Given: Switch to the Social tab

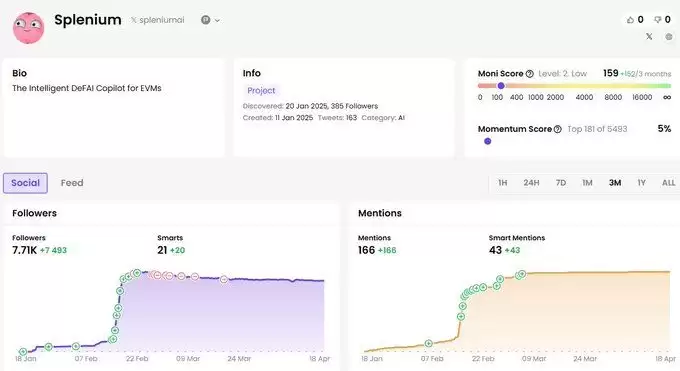Looking at the screenshot, I should [25, 183].
